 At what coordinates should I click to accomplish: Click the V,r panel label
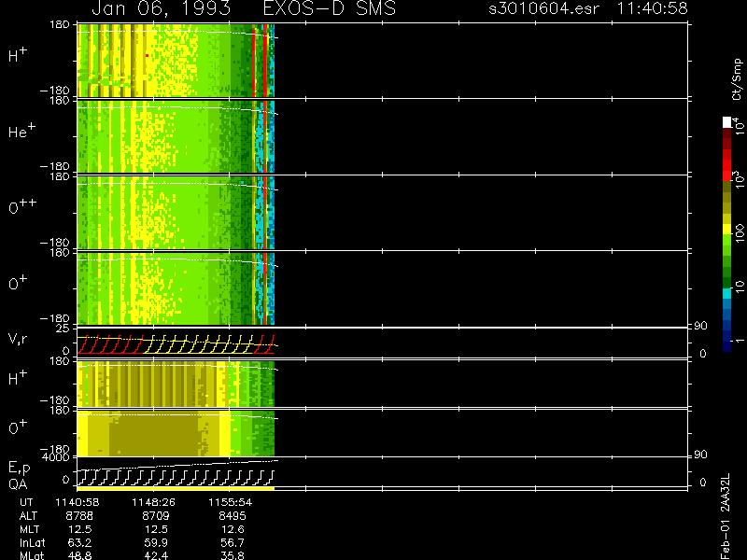pyautogui.click(x=18, y=340)
